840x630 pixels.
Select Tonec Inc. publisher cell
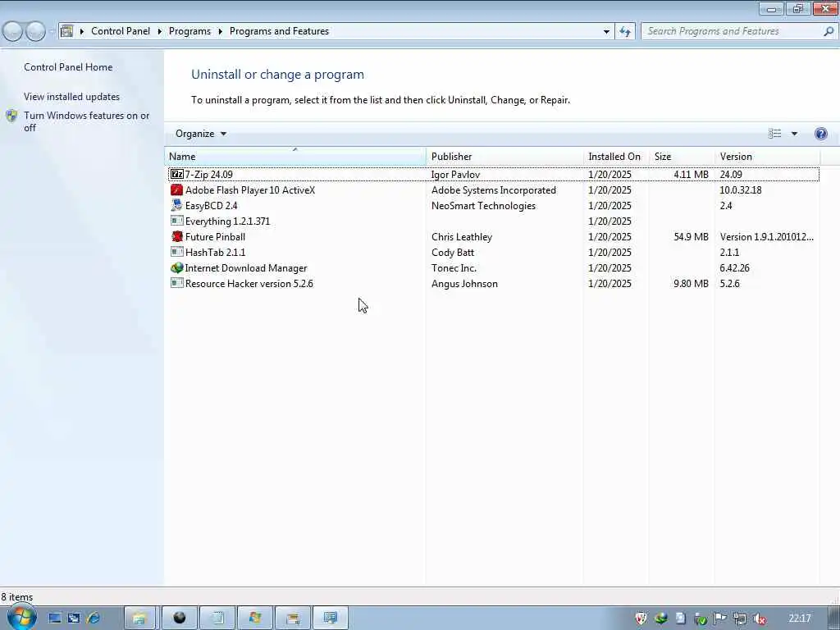click(454, 268)
